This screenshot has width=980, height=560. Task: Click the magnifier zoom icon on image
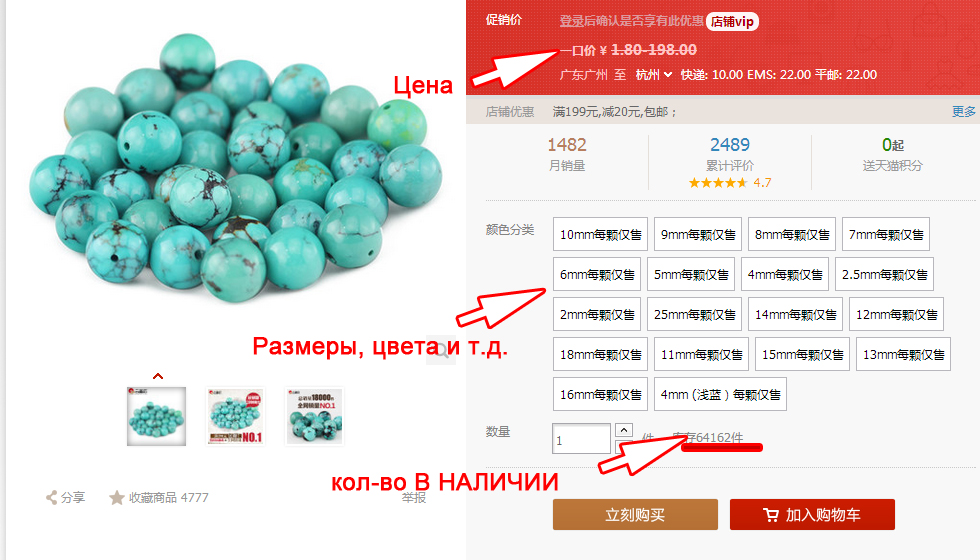441,350
